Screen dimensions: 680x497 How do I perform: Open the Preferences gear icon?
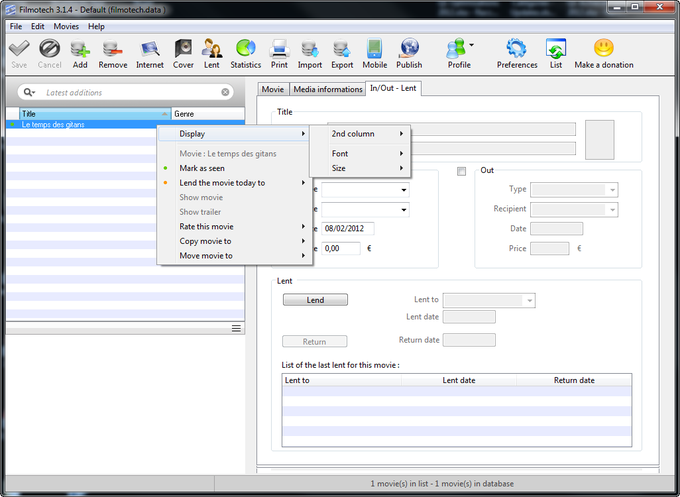coord(517,48)
